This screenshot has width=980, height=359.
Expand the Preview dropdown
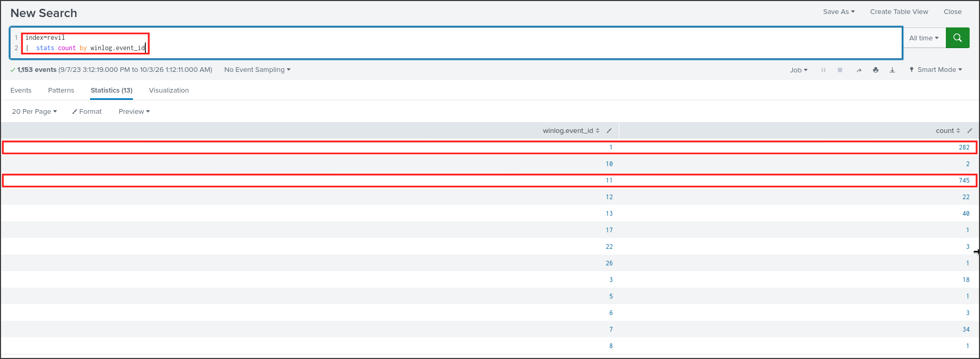[x=134, y=112]
